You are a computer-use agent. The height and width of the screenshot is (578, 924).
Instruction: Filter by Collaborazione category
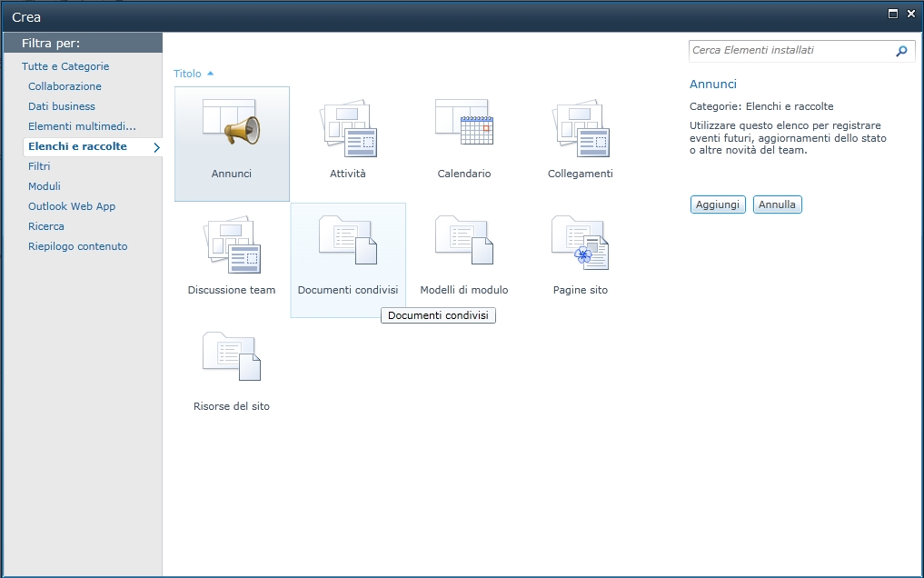(65, 86)
